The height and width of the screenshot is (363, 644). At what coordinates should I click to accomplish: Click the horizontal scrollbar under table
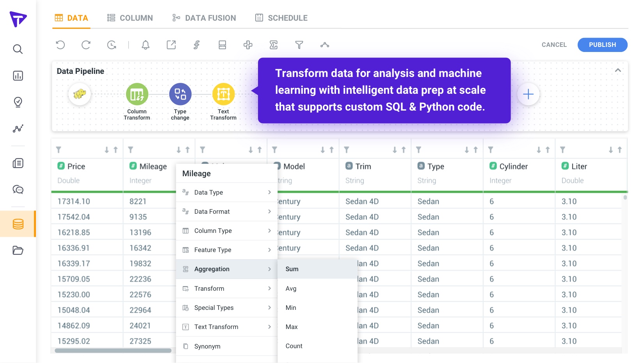[x=113, y=350]
